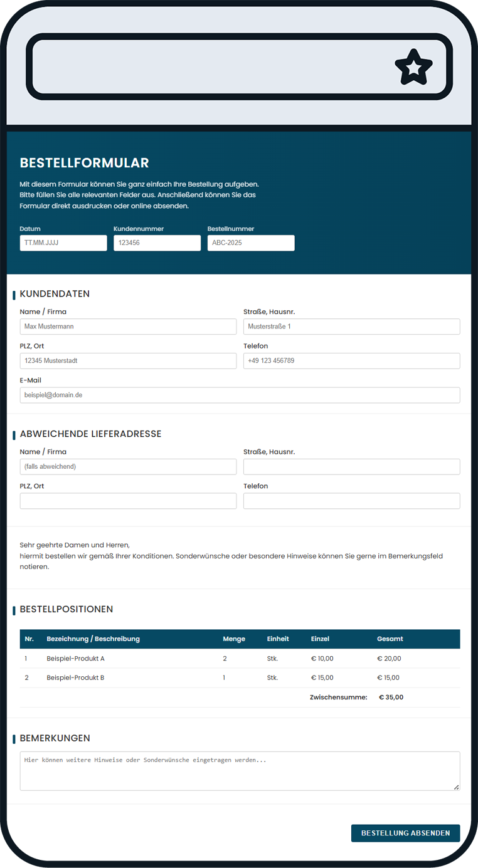Select Straße, Hausnr. under Abweichende Lieferadresse
Viewport: 478px width, 868px height.
pyautogui.click(x=351, y=467)
